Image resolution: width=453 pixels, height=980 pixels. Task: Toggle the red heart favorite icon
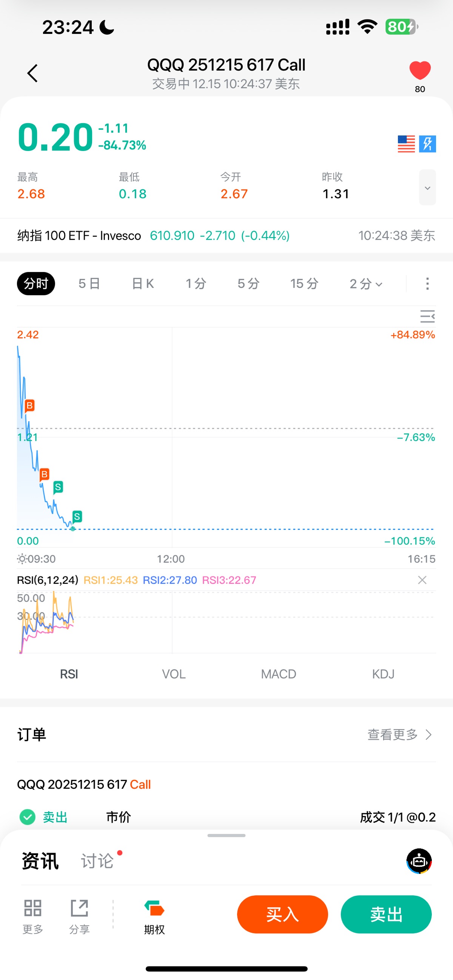[x=419, y=71]
